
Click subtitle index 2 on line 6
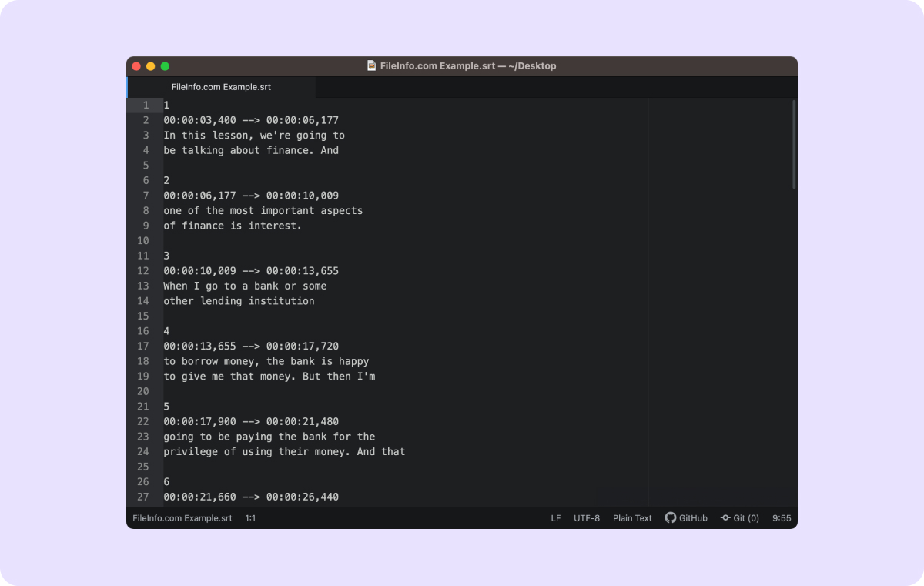click(166, 180)
